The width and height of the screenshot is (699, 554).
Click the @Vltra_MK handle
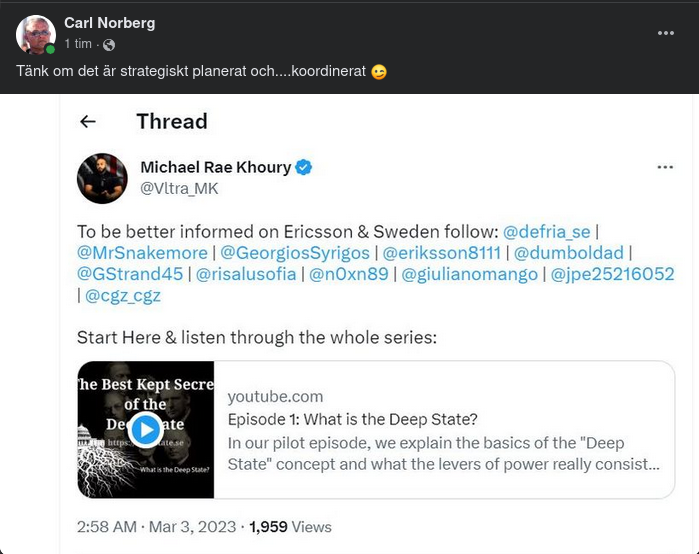[179, 188]
